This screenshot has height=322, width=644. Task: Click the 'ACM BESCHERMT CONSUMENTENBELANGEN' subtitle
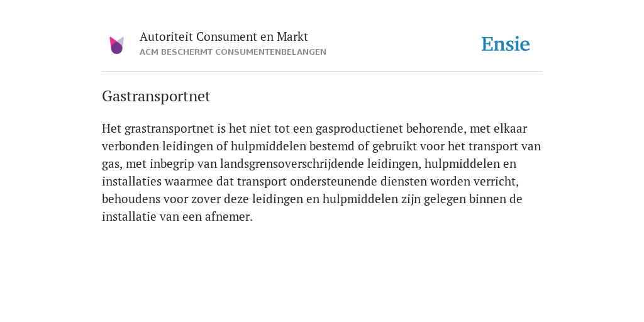pos(233,52)
